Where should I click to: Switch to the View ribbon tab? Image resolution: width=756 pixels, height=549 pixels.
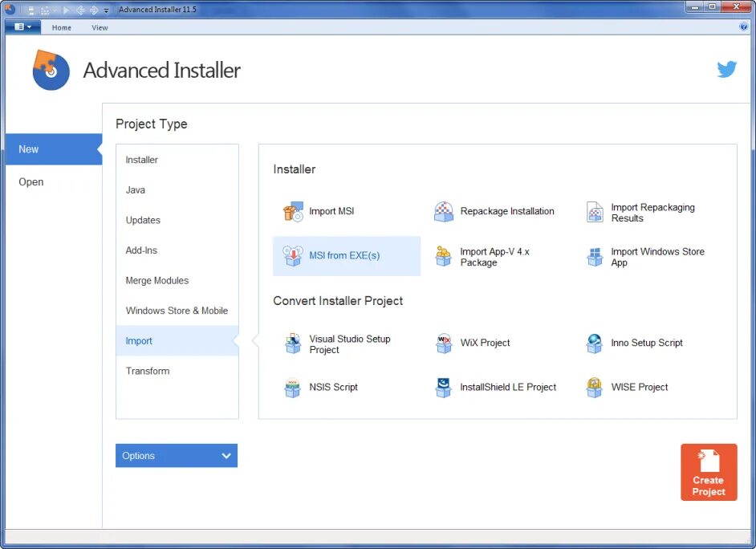(x=100, y=27)
